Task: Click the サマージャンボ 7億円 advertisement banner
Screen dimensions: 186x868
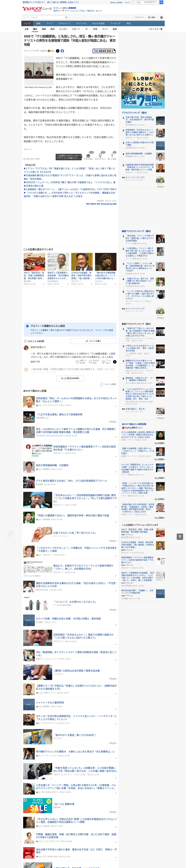Action: tap(143, 90)
